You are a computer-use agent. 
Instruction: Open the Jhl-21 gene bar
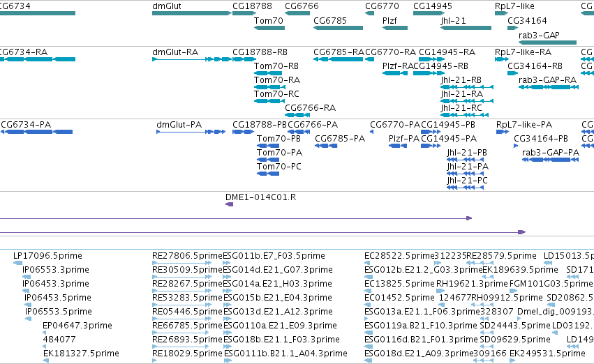[466, 28]
